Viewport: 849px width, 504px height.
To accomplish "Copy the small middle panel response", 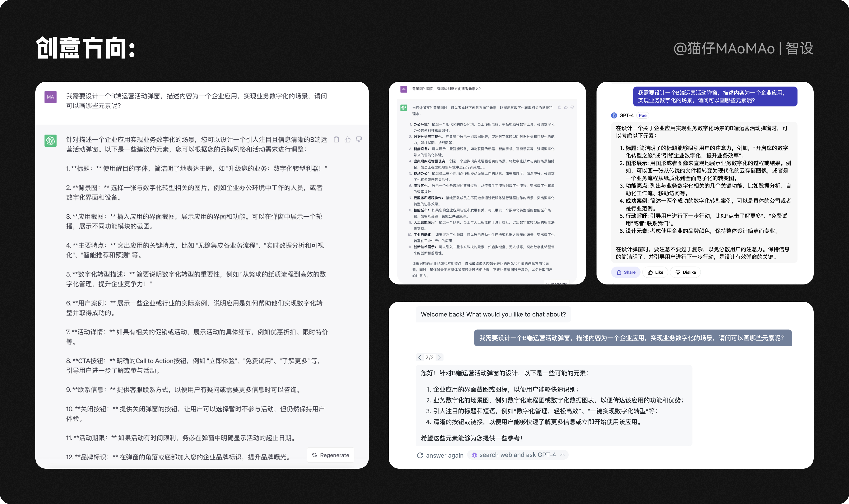I will (560, 107).
